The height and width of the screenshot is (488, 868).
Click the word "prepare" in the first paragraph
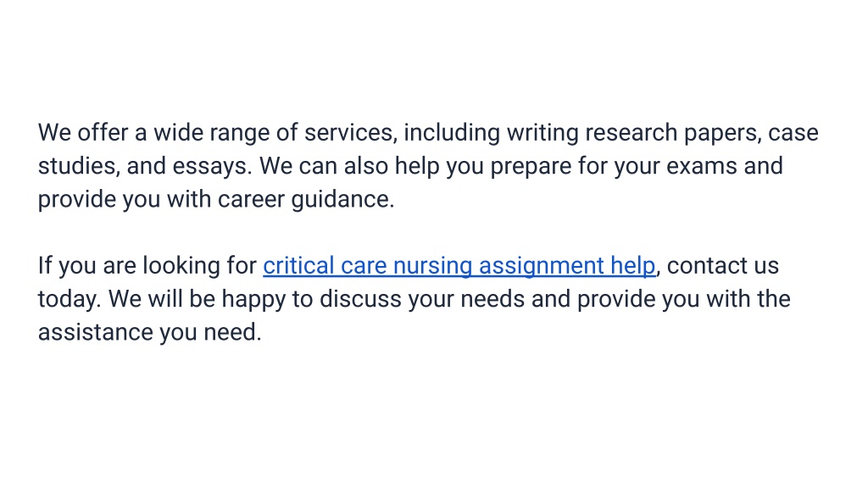[x=531, y=166]
